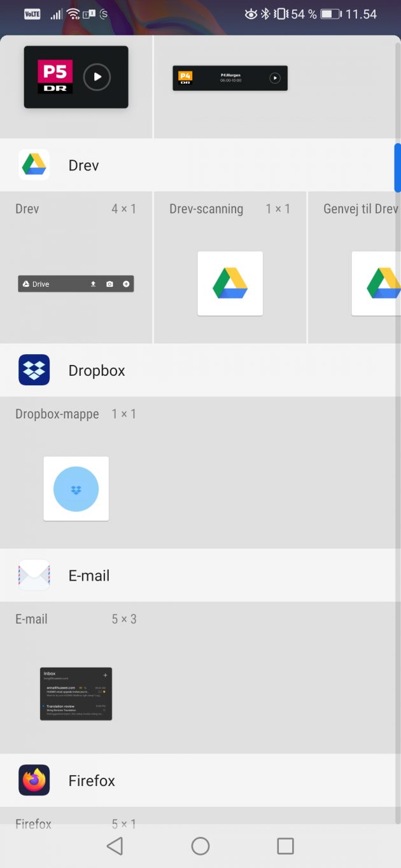The width and height of the screenshot is (401, 868).
Task: Tap the vibrate mode icon in status bar
Action: (x=281, y=14)
